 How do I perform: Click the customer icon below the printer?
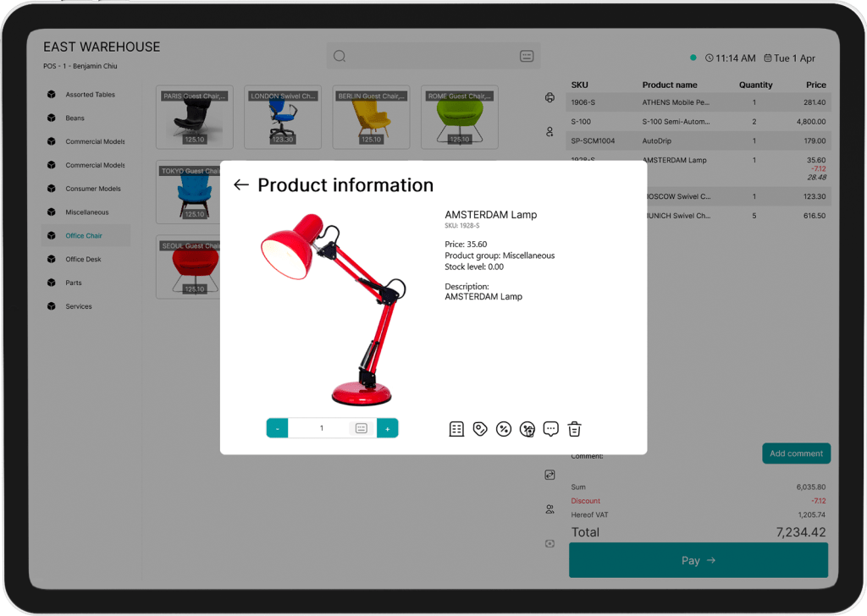coord(549,132)
